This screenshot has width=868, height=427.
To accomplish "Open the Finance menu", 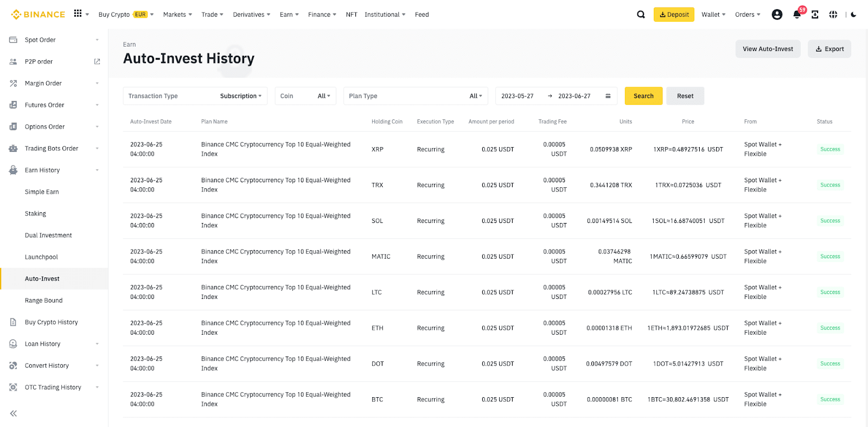I will (x=322, y=15).
